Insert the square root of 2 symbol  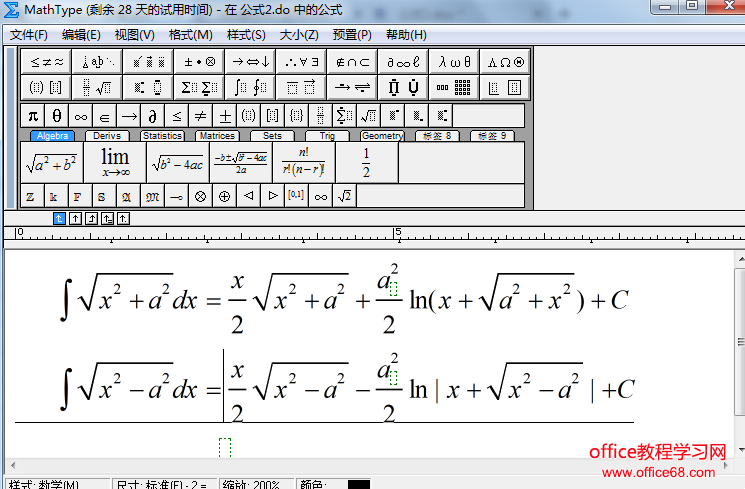(344, 196)
